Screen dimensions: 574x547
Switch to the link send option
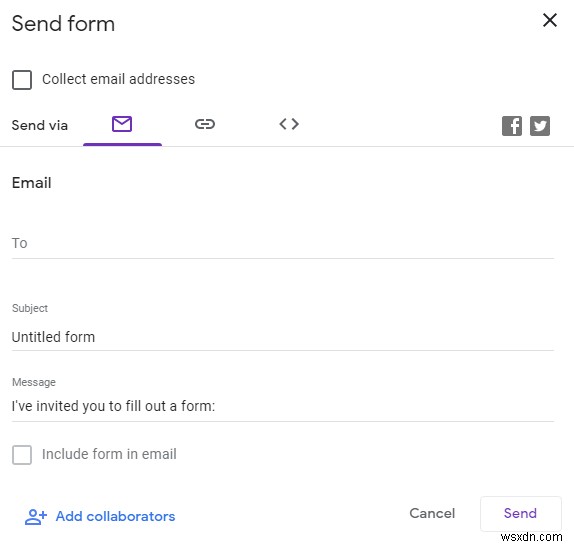click(x=205, y=124)
